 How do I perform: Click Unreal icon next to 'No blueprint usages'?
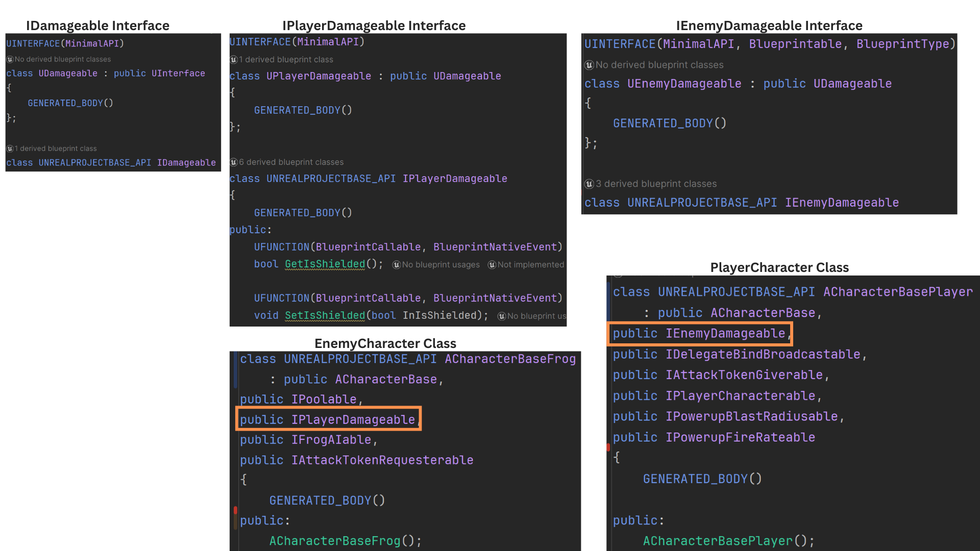click(396, 265)
